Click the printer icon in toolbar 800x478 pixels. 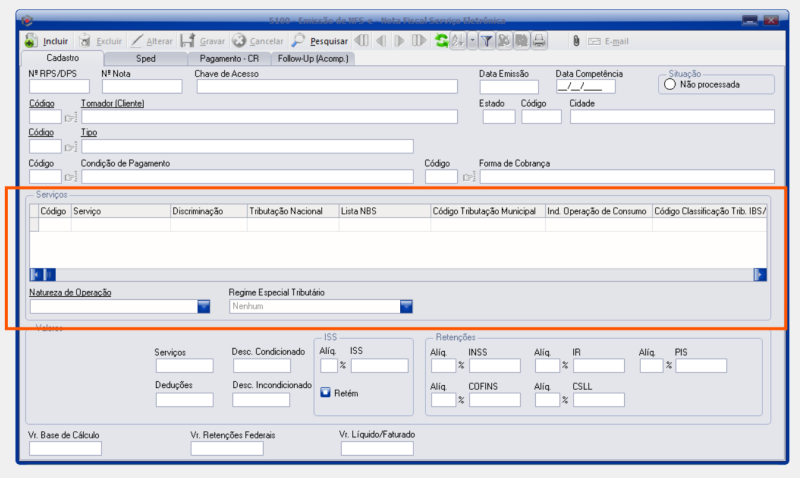539,41
